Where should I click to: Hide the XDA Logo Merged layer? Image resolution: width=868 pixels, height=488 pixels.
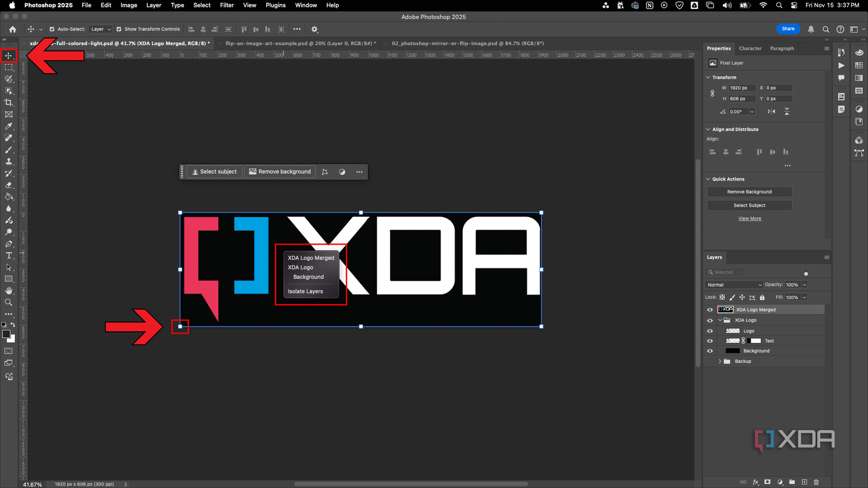pyautogui.click(x=710, y=310)
